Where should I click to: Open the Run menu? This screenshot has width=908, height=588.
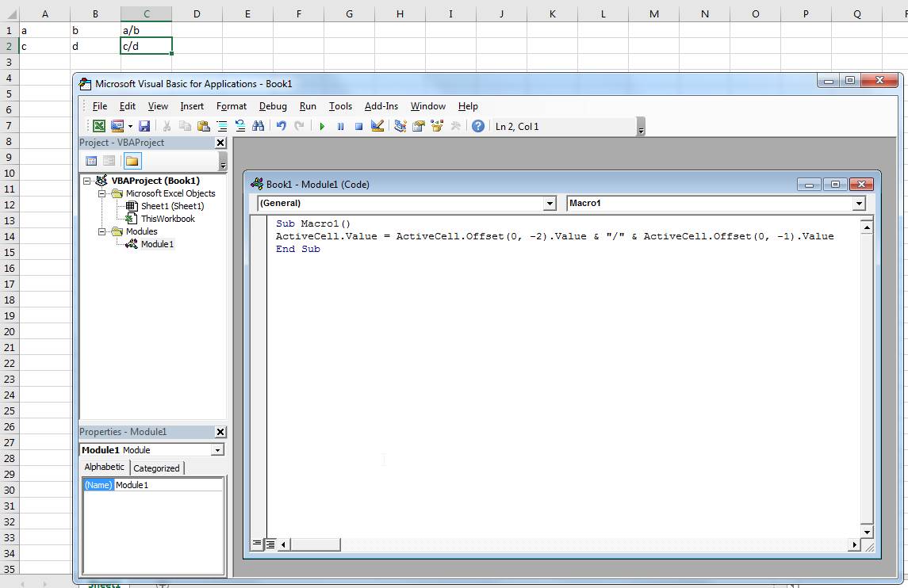pos(308,106)
